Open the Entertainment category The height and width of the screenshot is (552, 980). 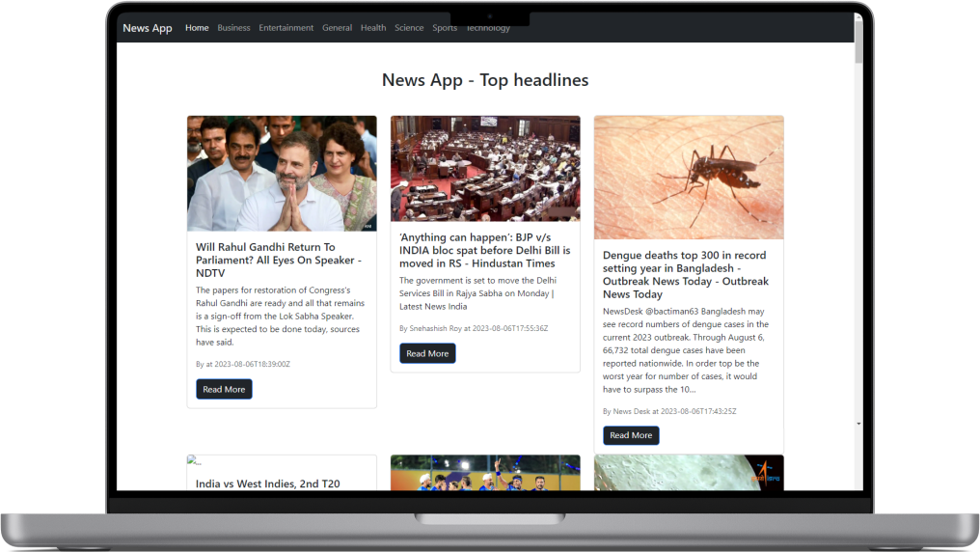(286, 28)
